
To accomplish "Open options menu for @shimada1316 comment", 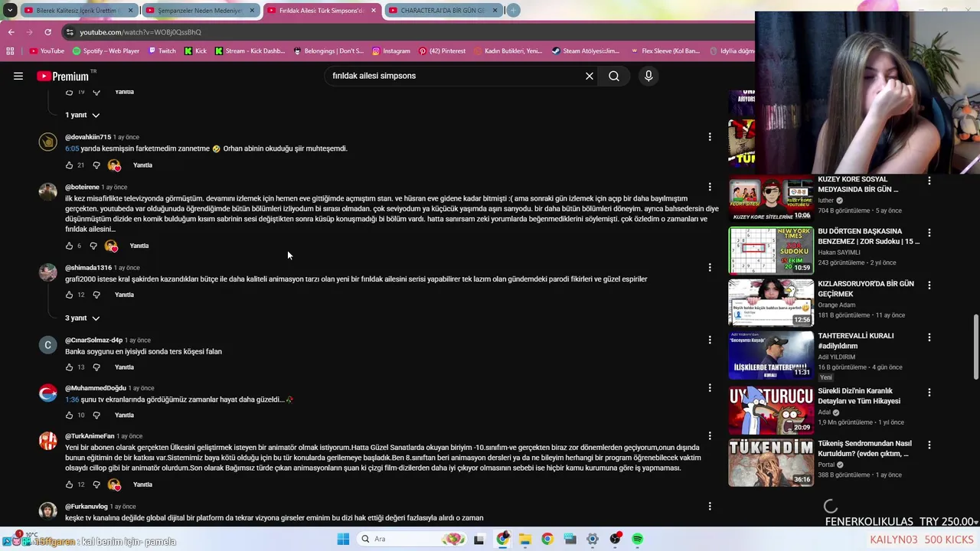I will (x=710, y=267).
